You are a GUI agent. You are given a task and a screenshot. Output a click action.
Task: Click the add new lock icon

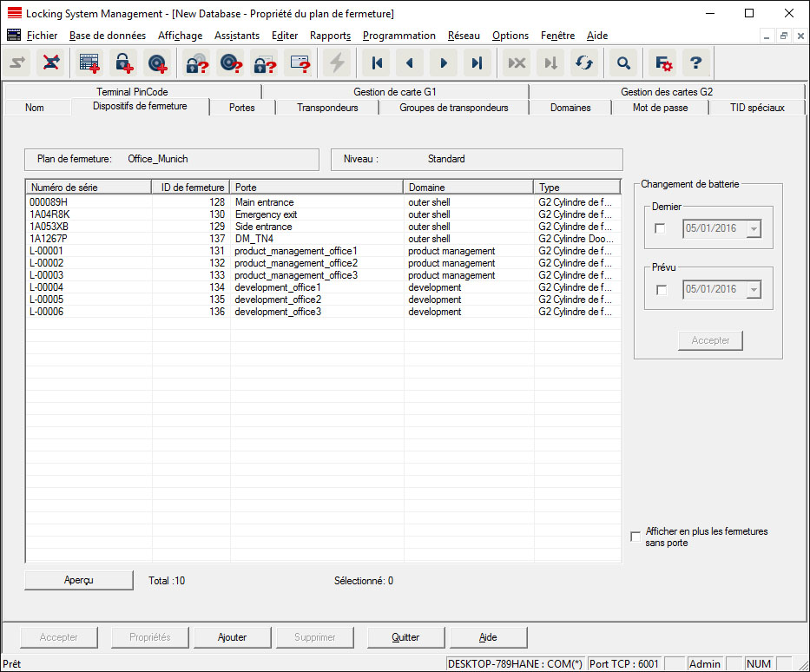pyautogui.click(x=123, y=63)
